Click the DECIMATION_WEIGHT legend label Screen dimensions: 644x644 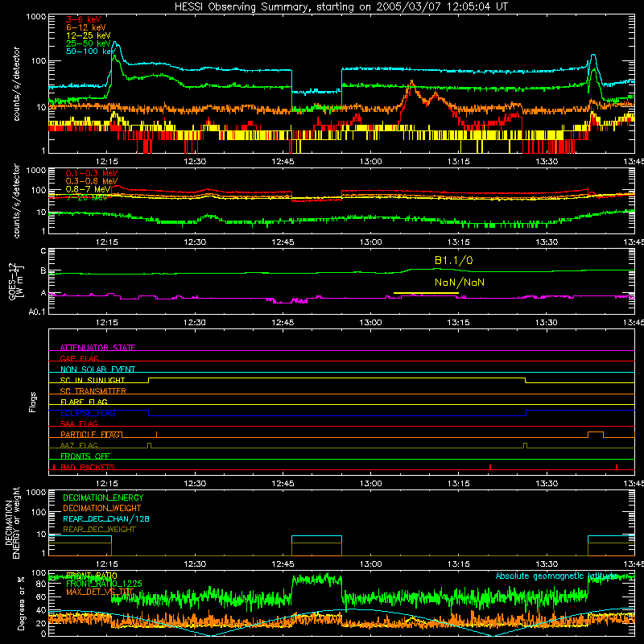102,508
